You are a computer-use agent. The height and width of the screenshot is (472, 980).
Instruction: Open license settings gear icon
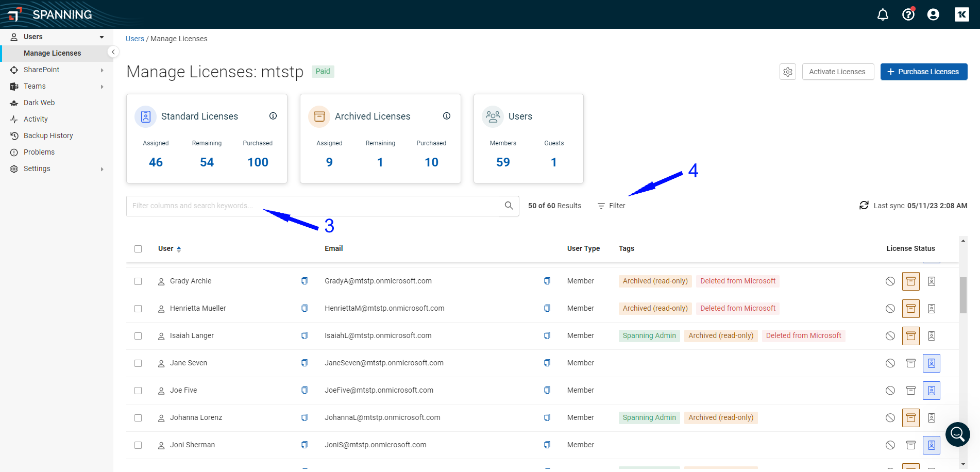pyautogui.click(x=788, y=72)
